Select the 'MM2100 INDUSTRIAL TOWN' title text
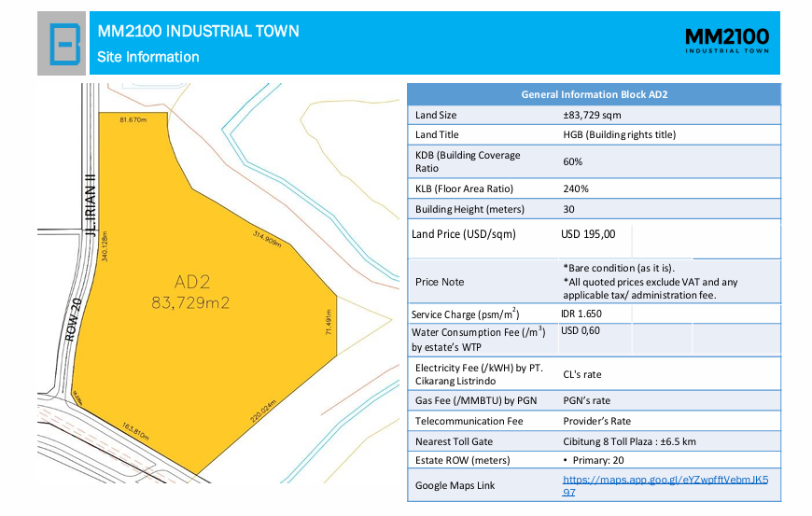812x516 pixels. (199, 31)
